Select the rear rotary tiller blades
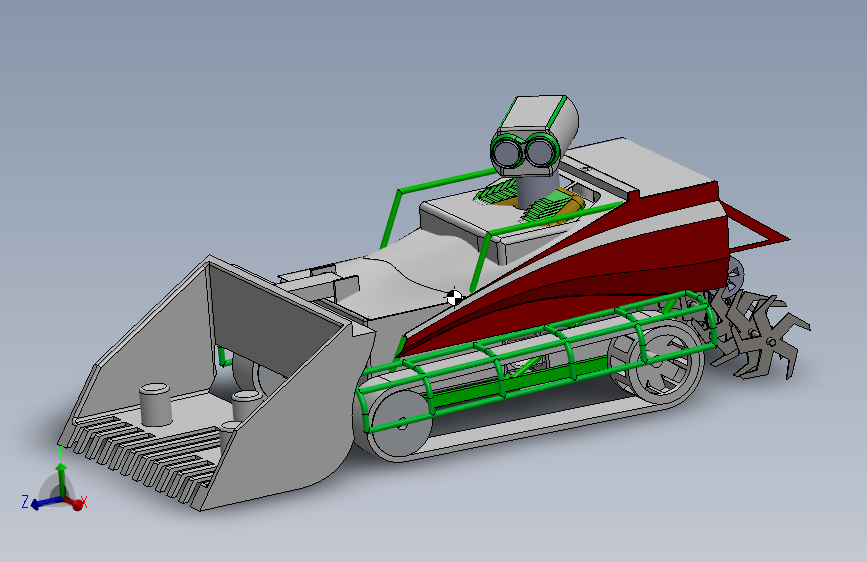 coord(760,335)
